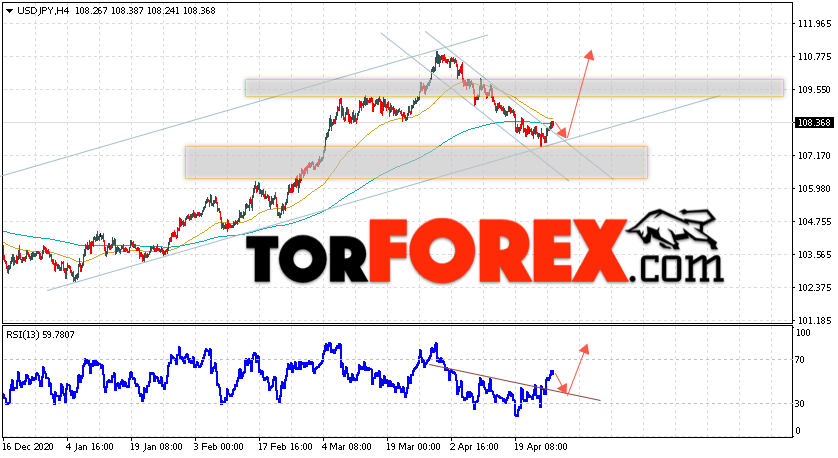Viewport: 838px width, 458px height.
Task: Click the 3 Feb 00:00 date label
Action: (218, 446)
